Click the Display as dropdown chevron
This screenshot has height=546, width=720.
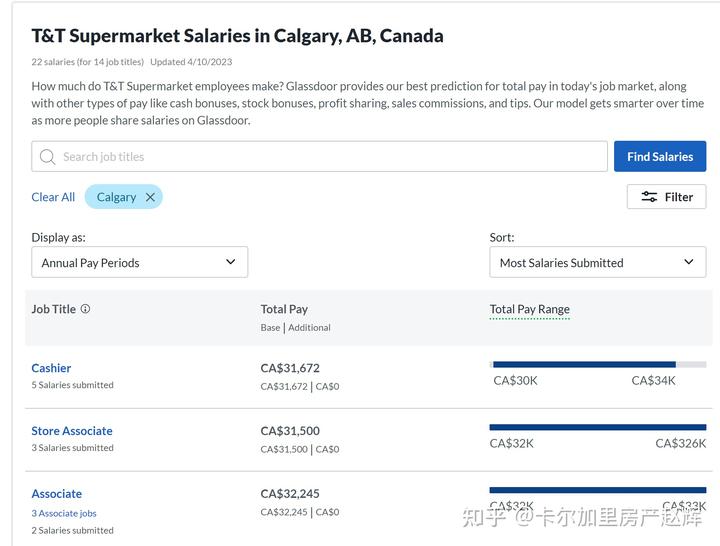click(x=230, y=262)
